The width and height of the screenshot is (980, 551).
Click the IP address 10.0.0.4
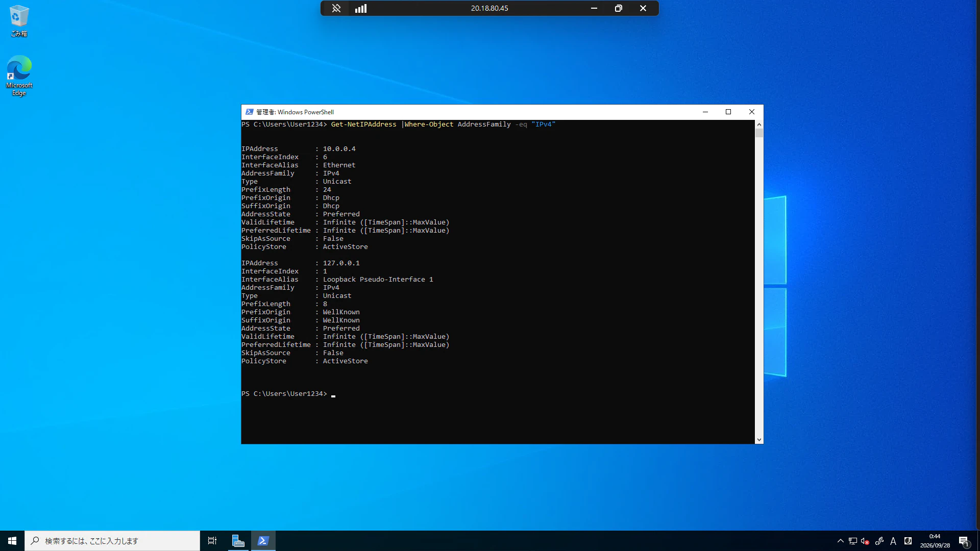[339, 149]
